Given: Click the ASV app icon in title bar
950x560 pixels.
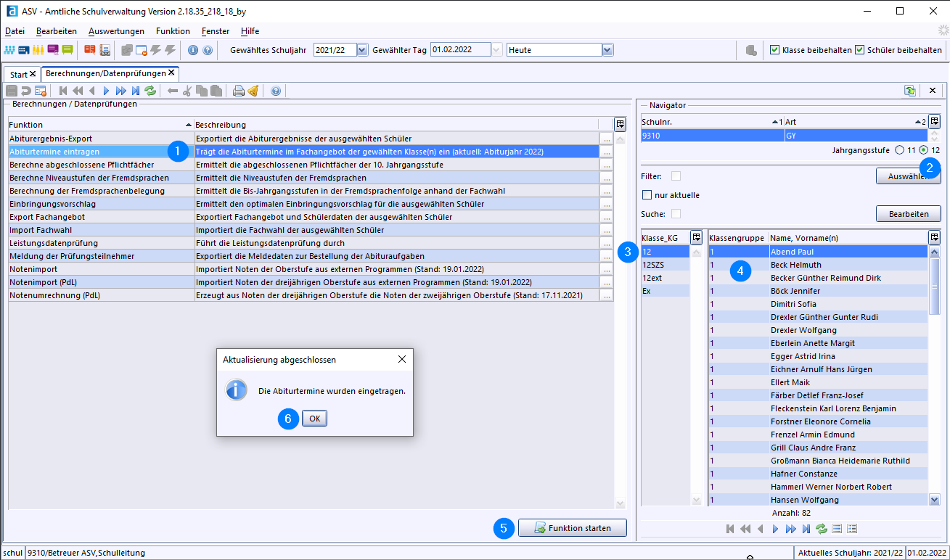Looking at the screenshot, I should 12,11.
